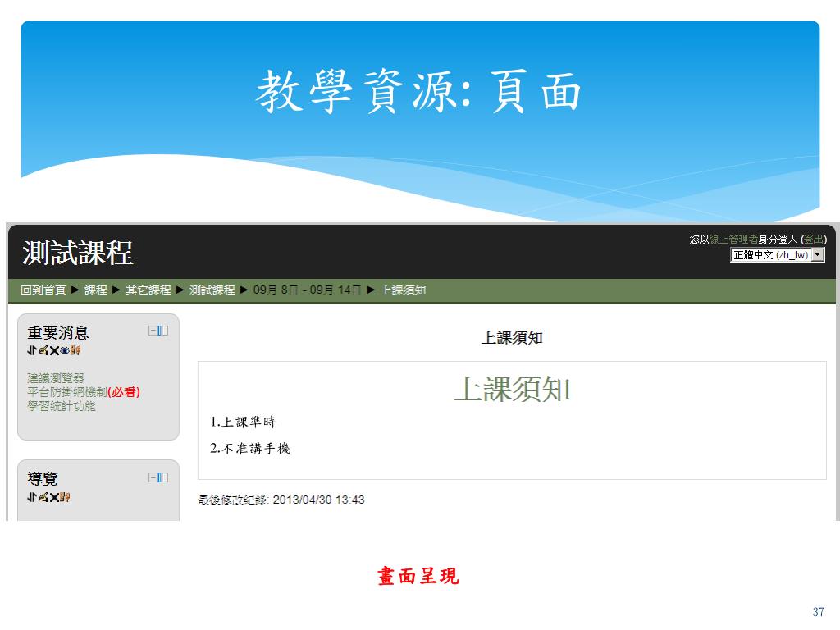Collapse 重要消息 block with minus icon
Viewport: 840px width, 630px height.
pos(153,331)
